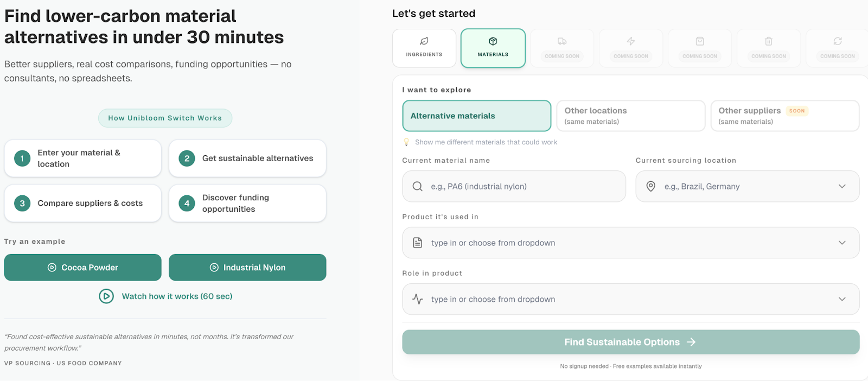Click arrow icon on Find Sustainable Options
The width and height of the screenshot is (868, 381).
[691, 342]
